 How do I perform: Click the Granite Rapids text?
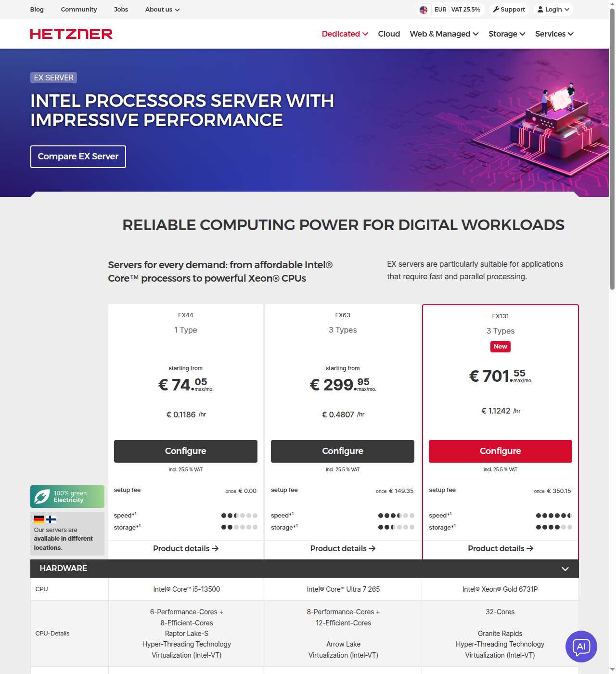(x=500, y=634)
